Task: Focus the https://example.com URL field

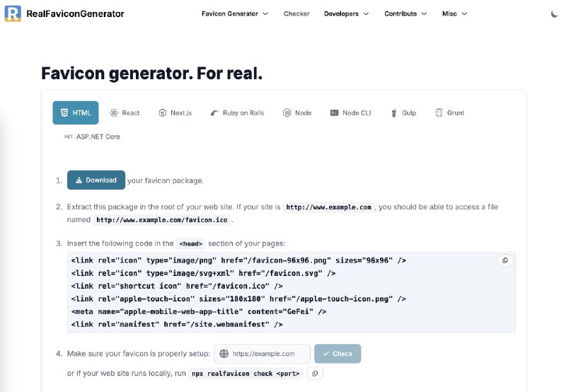Action: (x=262, y=354)
